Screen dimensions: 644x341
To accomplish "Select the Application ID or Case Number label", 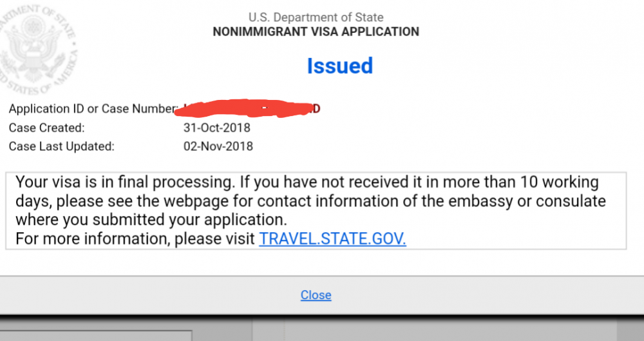I will pos(93,109).
